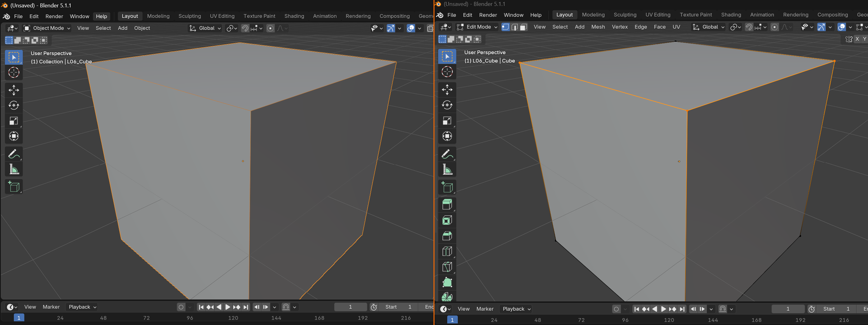
Task: Click Blender logo in Edit Mode window menu bar
Action: coord(440,15)
